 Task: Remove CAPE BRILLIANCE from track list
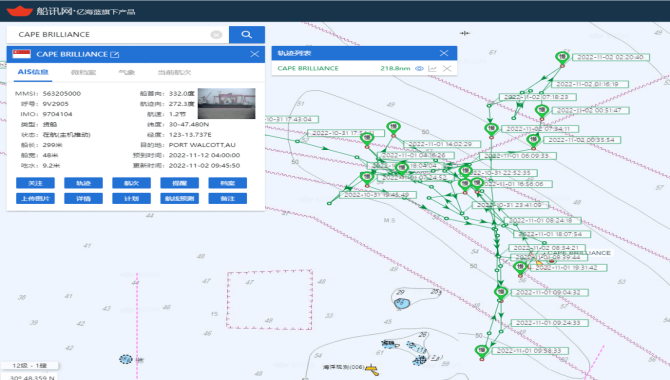[x=447, y=68]
